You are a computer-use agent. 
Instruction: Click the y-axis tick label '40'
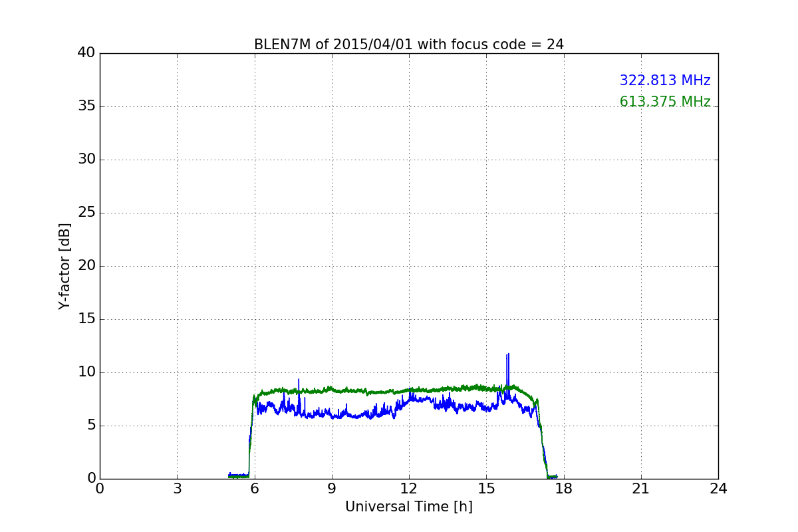(x=86, y=53)
